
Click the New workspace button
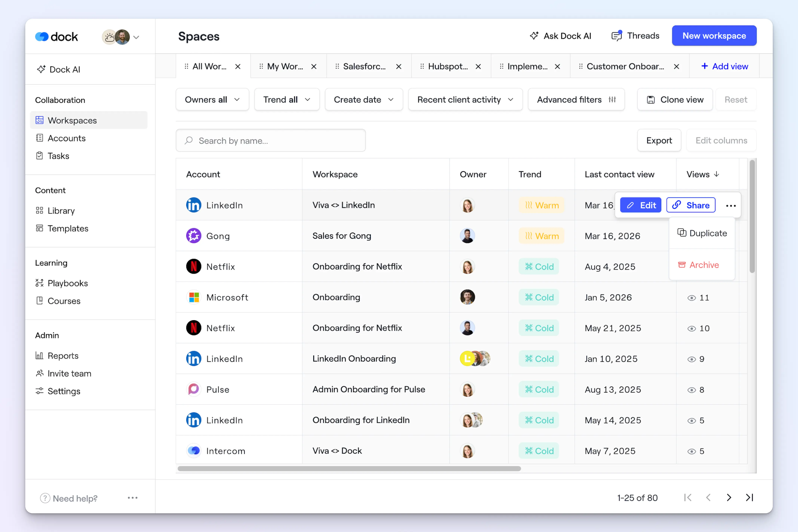point(714,36)
